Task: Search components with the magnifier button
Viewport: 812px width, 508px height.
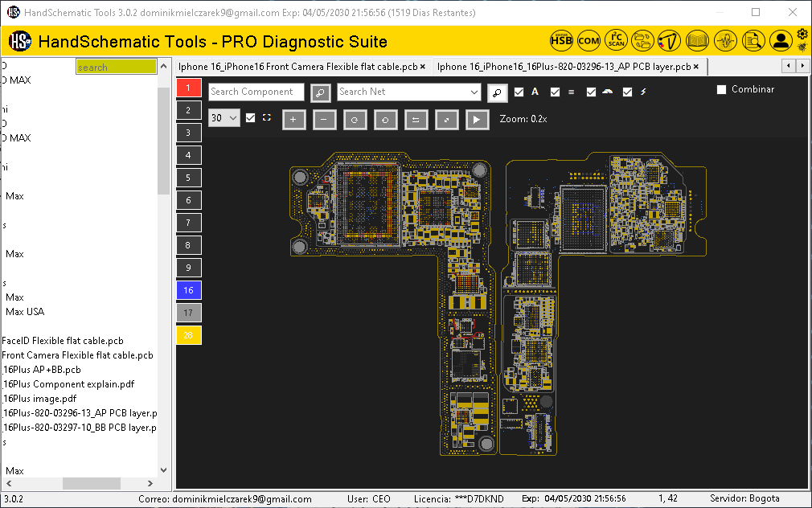Action: 320,92
